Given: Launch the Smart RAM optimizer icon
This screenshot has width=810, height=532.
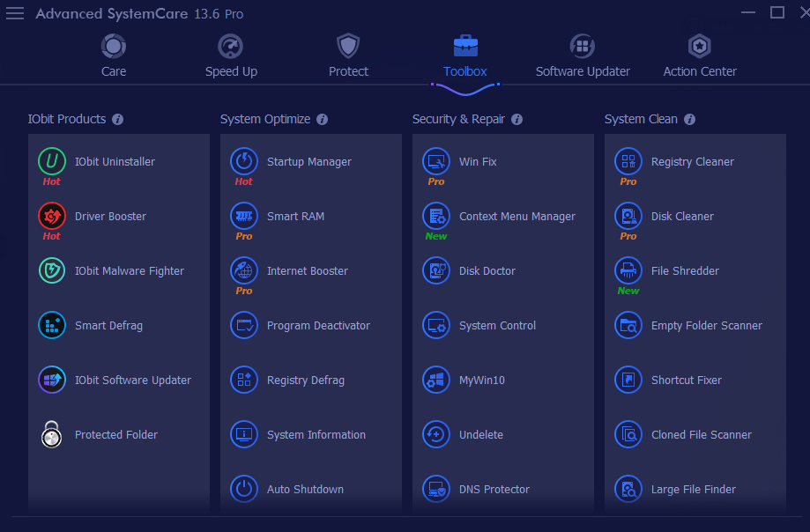Looking at the screenshot, I should 243,216.
